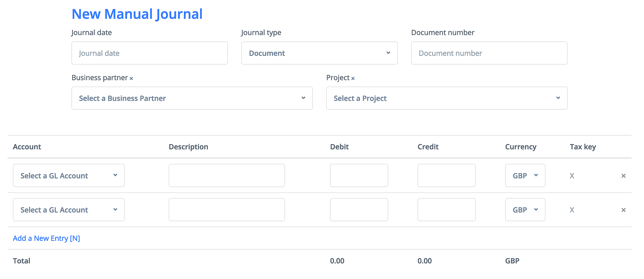Open second row GBP currency dropdown

[x=525, y=210]
